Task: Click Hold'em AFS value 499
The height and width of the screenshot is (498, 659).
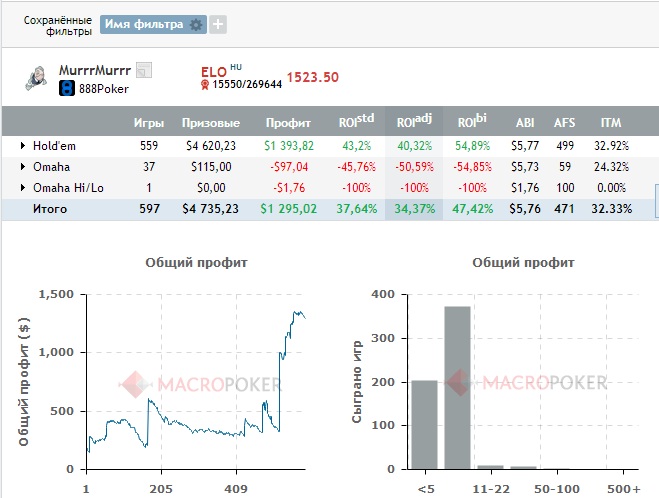Action: click(x=564, y=146)
